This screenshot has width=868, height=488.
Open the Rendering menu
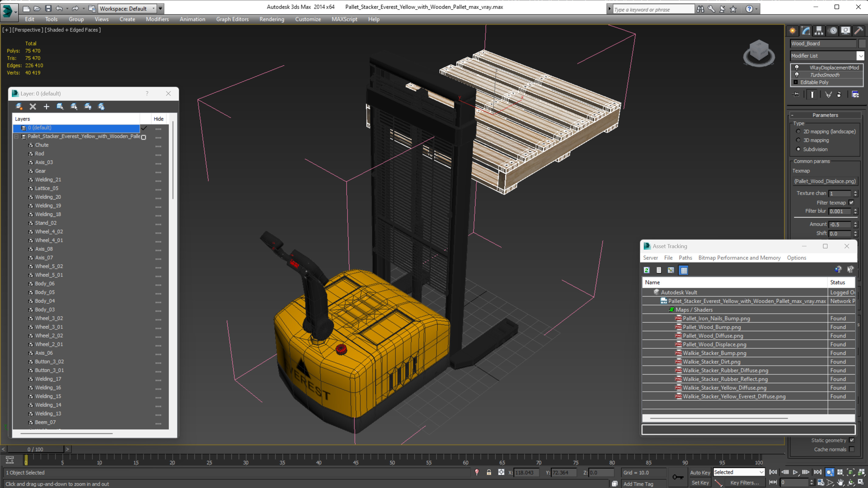[x=272, y=19]
